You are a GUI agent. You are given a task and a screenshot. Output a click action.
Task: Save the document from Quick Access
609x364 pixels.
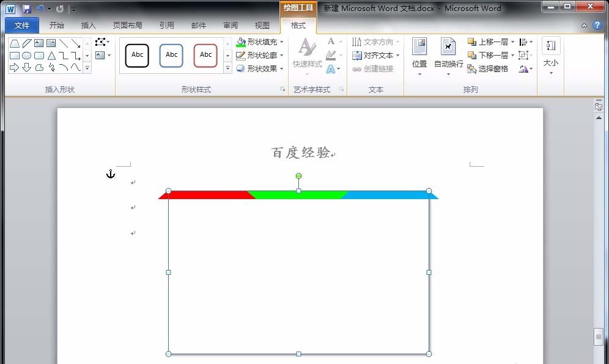(26, 9)
